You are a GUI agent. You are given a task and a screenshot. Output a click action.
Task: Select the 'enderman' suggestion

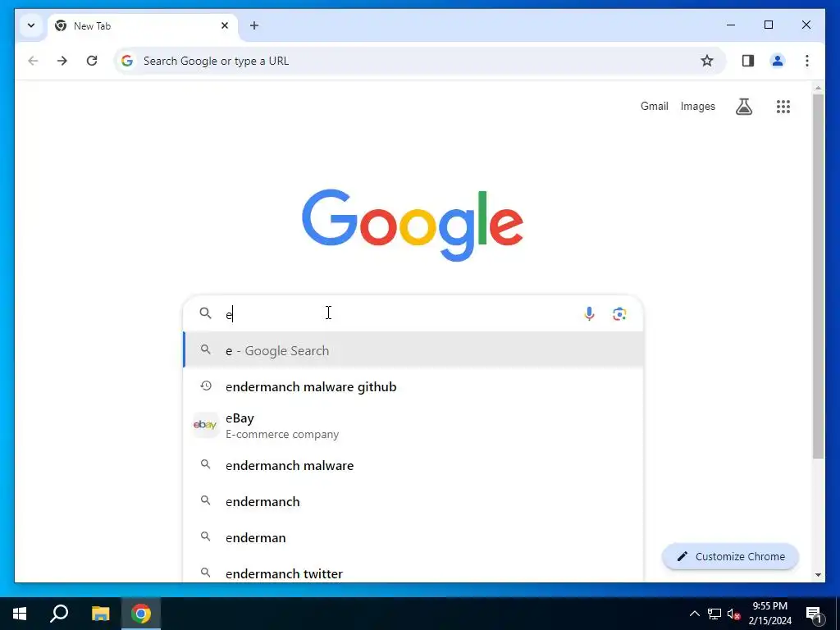click(x=413, y=537)
